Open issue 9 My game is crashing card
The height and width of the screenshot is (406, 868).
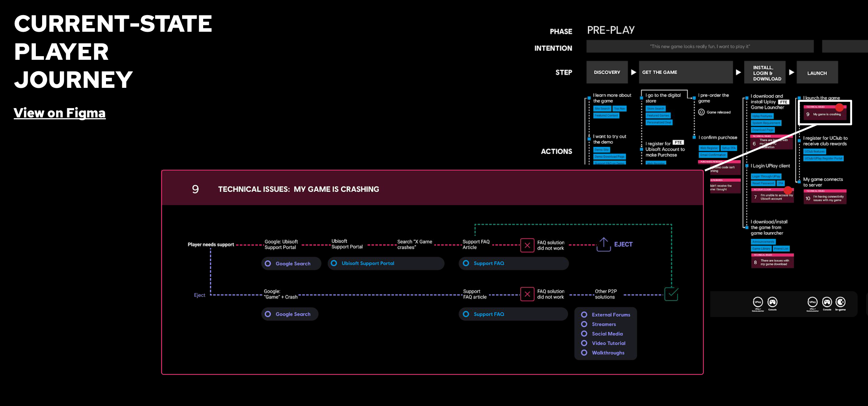pyautogui.click(x=824, y=113)
